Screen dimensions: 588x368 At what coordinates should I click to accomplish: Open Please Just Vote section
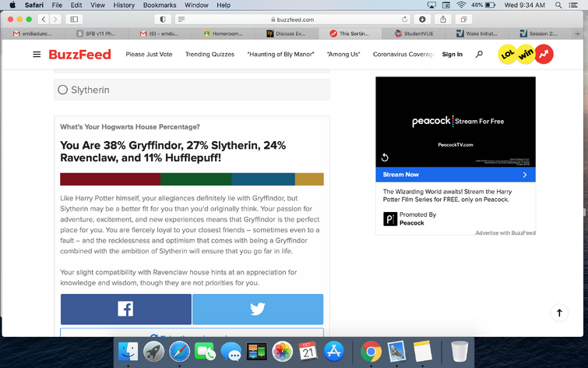[149, 55]
